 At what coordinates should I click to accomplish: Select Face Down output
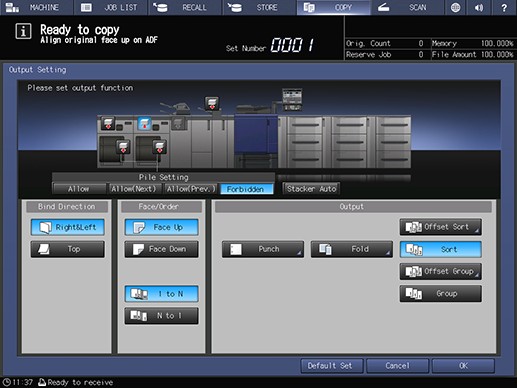tap(162, 249)
